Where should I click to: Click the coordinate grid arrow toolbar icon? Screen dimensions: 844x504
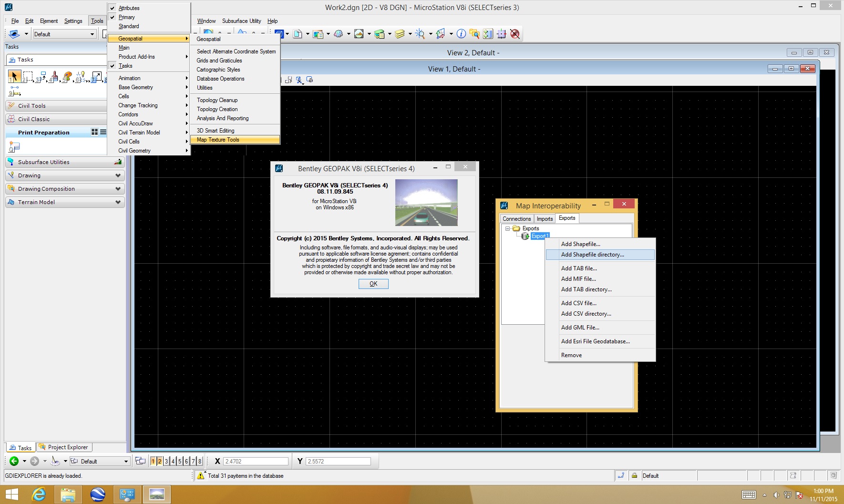(x=441, y=34)
